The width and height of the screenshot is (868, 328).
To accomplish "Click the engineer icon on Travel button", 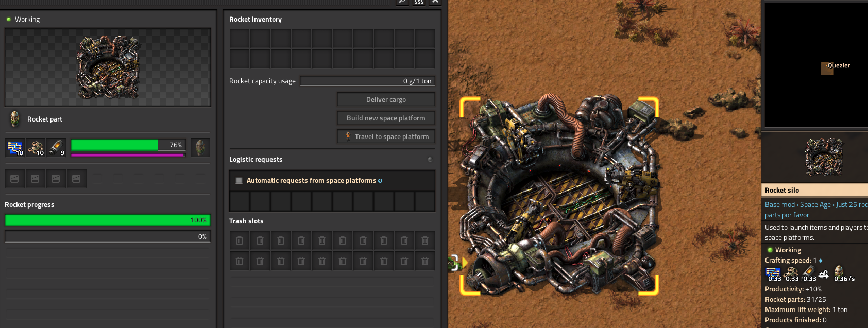I will [x=348, y=136].
